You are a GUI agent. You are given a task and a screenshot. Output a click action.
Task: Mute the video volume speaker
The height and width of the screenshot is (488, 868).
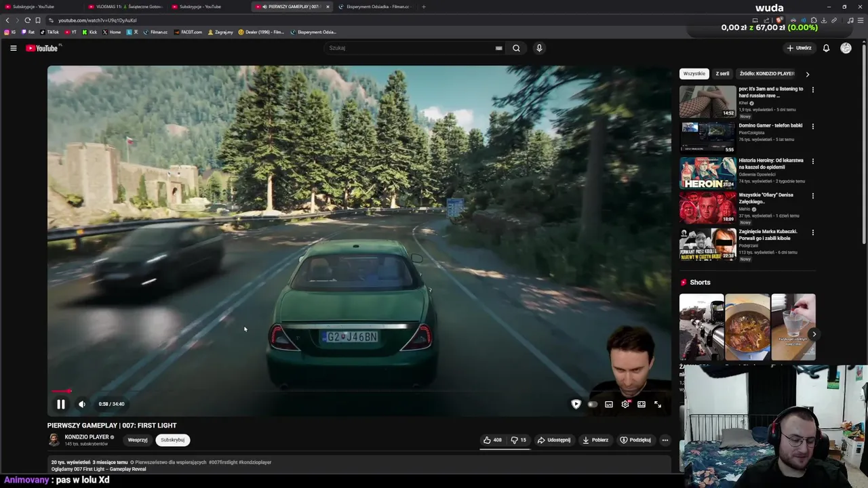pyautogui.click(x=81, y=404)
